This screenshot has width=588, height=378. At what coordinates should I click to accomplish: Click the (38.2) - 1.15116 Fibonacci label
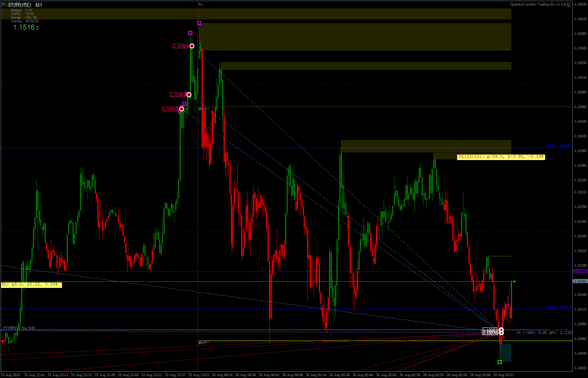[x=559, y=307]
